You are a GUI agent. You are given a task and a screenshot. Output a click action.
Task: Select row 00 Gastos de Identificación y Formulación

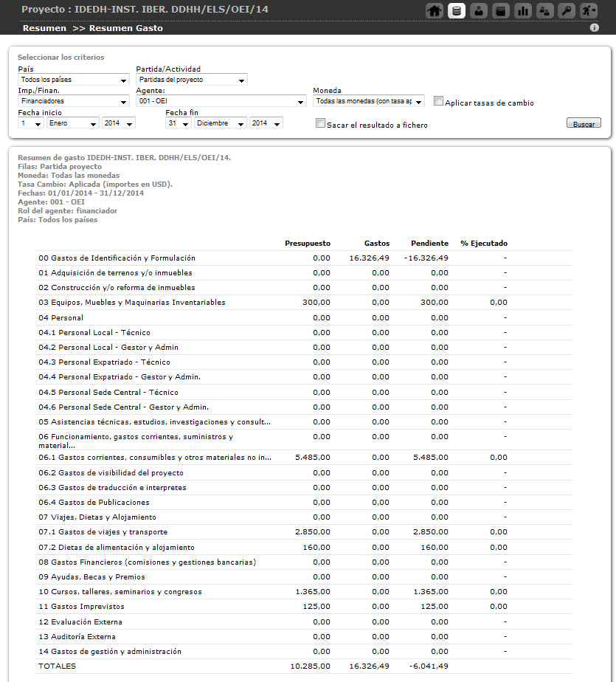[304, 258]
